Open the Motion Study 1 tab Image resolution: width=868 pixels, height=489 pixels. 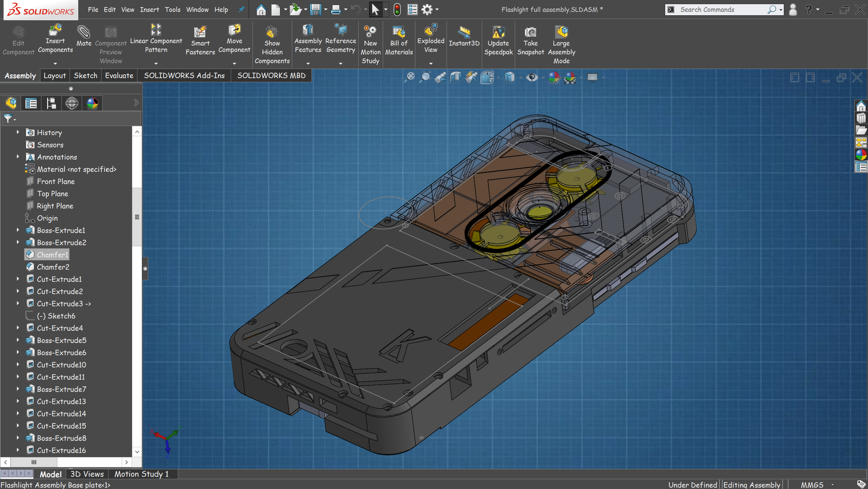141,474
